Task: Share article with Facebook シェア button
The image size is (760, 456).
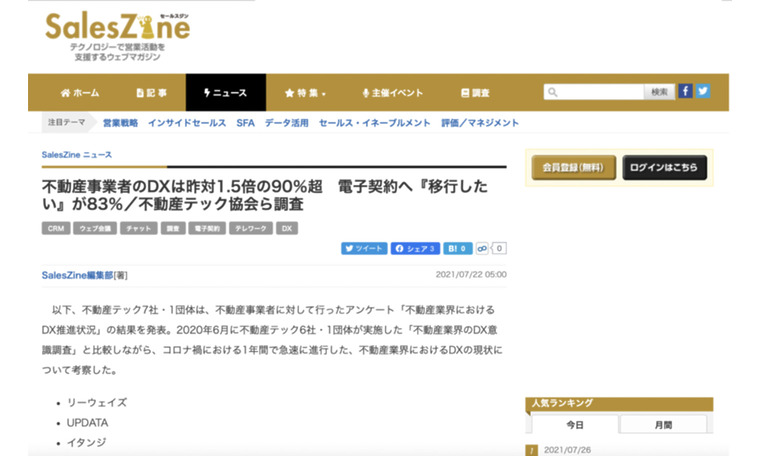Action: point(415,248)
